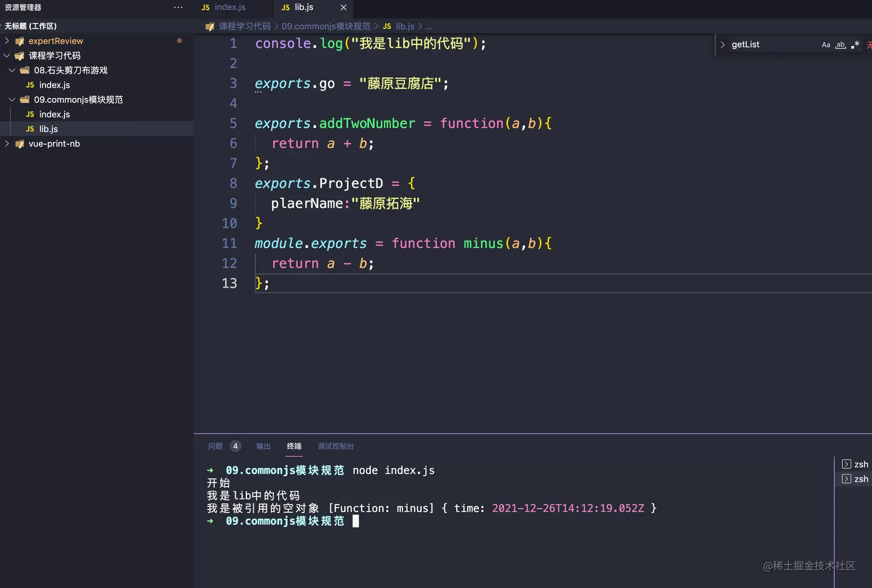Click the zsh icon of the second terminal

(846, 478)
